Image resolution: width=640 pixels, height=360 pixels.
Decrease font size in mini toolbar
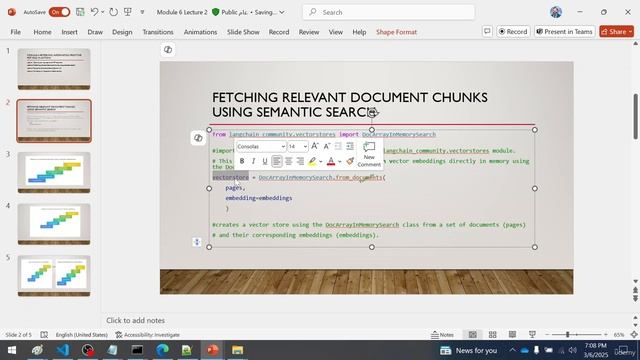(327, 146)
